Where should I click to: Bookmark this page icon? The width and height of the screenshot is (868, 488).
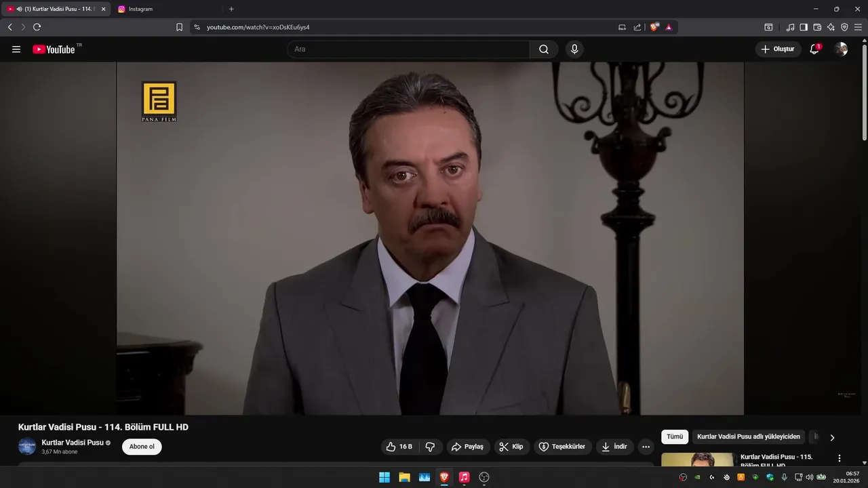coord(180,27)
